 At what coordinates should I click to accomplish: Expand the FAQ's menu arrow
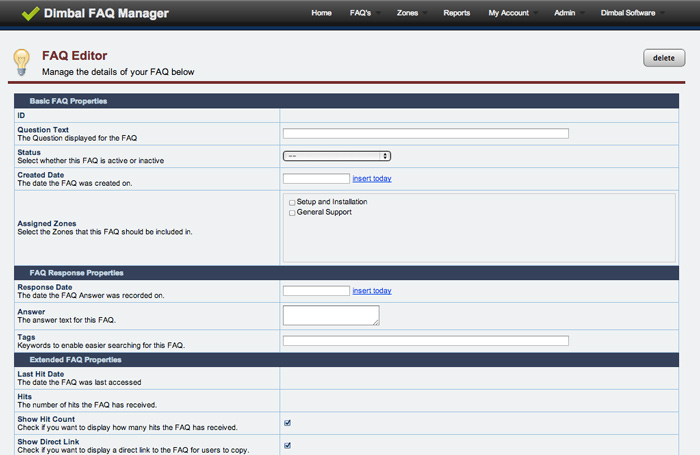pos(378,13)
